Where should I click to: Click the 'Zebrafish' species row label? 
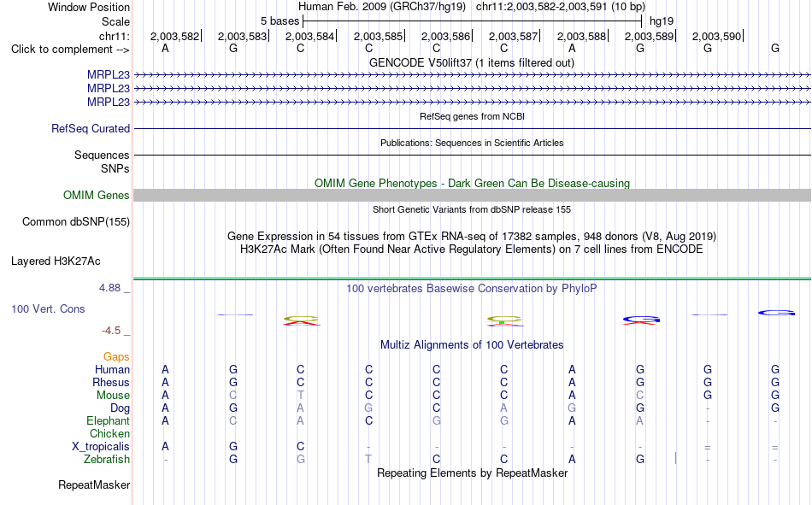click(x=107, y=460)
